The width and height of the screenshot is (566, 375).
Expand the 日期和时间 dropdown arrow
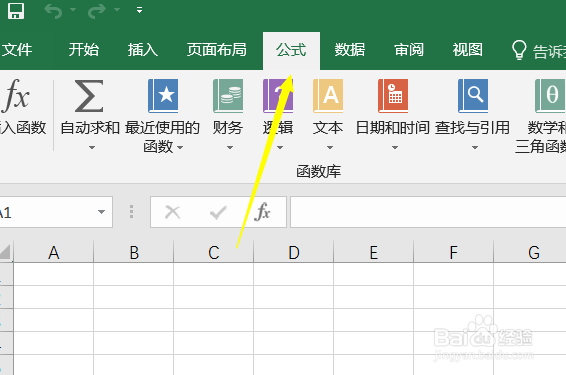pyautogui.click(x=395, y=147)
